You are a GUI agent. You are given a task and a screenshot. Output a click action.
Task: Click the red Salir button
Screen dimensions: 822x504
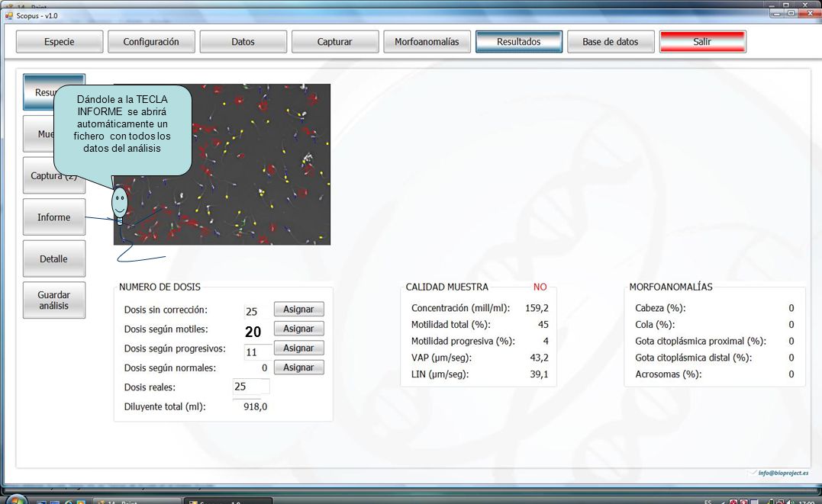(702, 42)
